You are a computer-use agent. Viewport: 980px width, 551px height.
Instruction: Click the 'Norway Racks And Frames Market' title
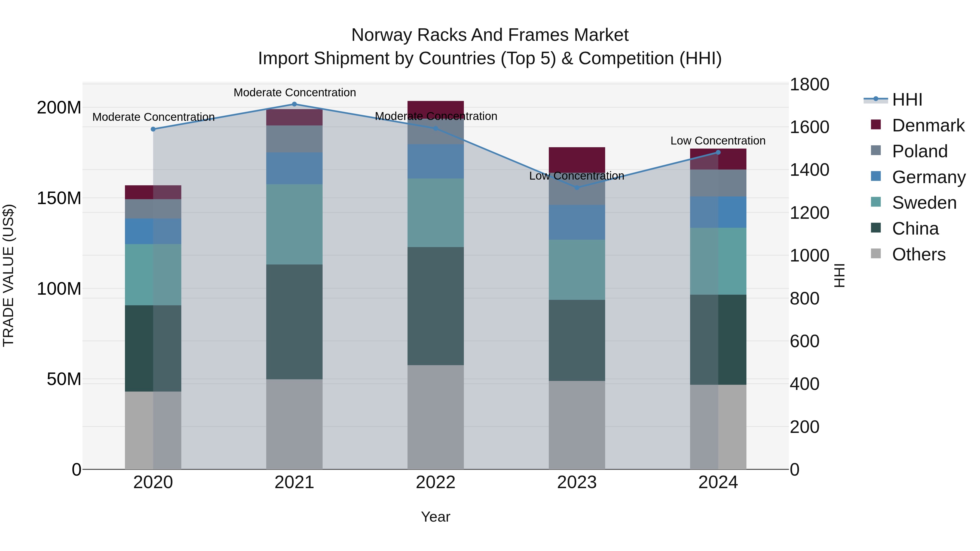point(490,35)
